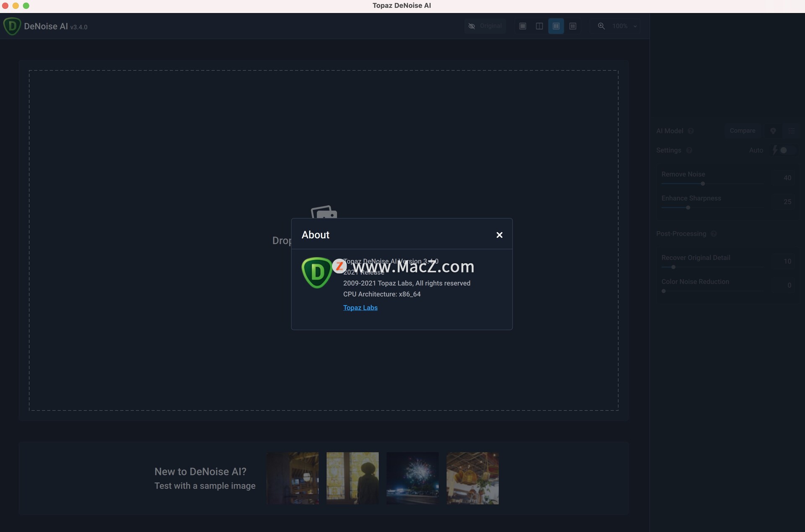Viewport: 805px width, 532px height.
Task: Click the Compare button
Action: [742, 131]
